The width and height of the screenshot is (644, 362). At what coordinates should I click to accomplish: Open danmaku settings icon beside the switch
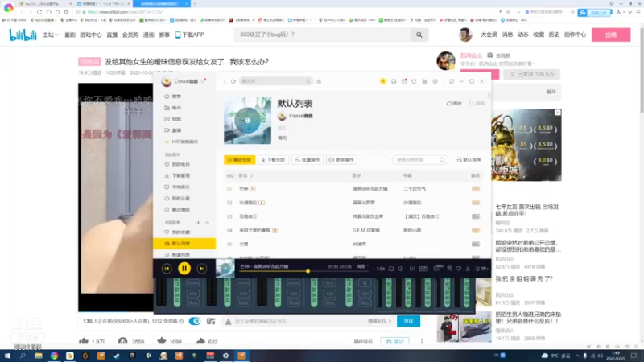pos(211,321)
